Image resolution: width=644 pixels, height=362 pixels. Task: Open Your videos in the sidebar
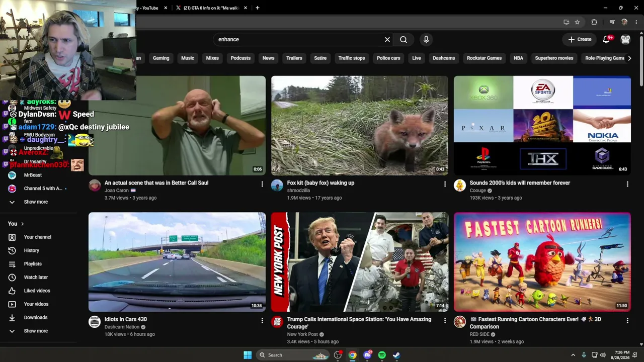coord(36,304)
